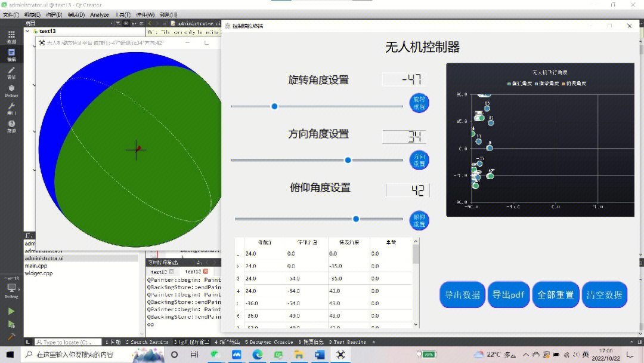Image resolution: width=644 pixels, height=363 pixels.
Task: Switch to Design mode with pencil icon
Action: pos(11,73)
